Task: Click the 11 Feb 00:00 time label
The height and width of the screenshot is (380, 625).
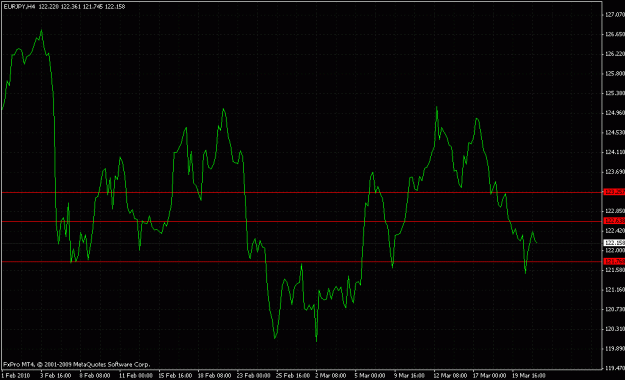Action: click(136, 375)
